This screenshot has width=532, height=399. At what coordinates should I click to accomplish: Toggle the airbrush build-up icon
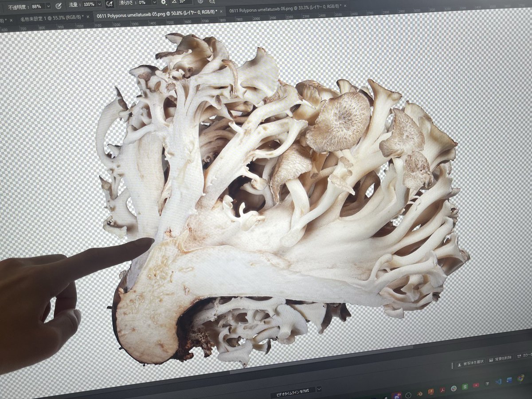point(109,4)
